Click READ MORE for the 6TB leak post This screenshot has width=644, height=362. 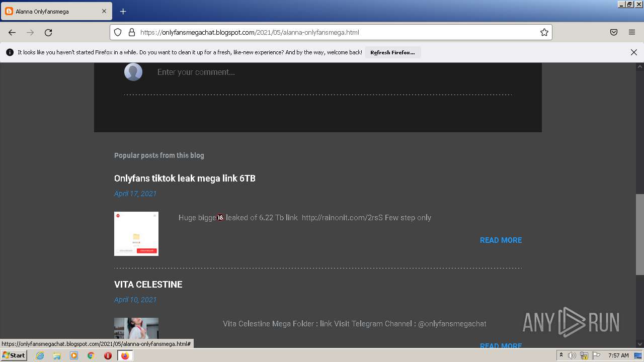click(501, 240)
